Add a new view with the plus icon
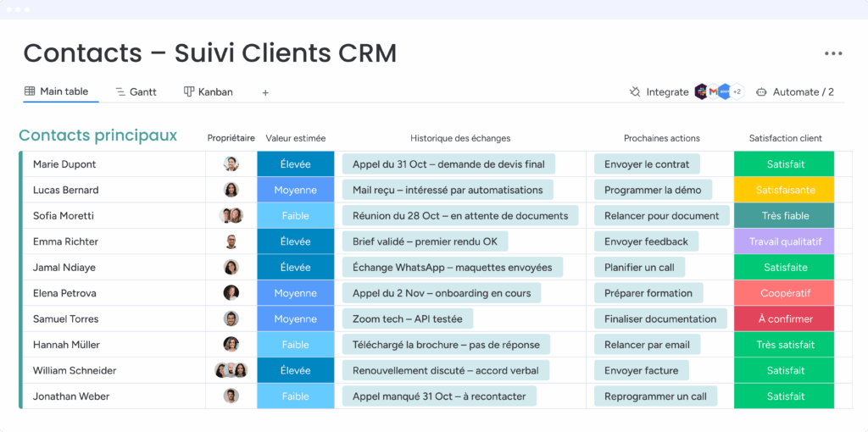The width and height of the screenshot is (868, 432). click(x=265, y=93)
